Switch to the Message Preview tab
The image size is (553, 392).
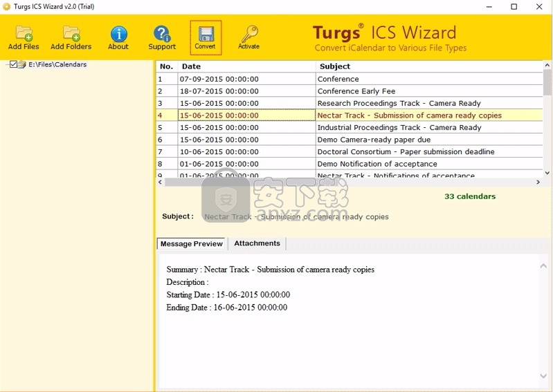pos(192,244)
